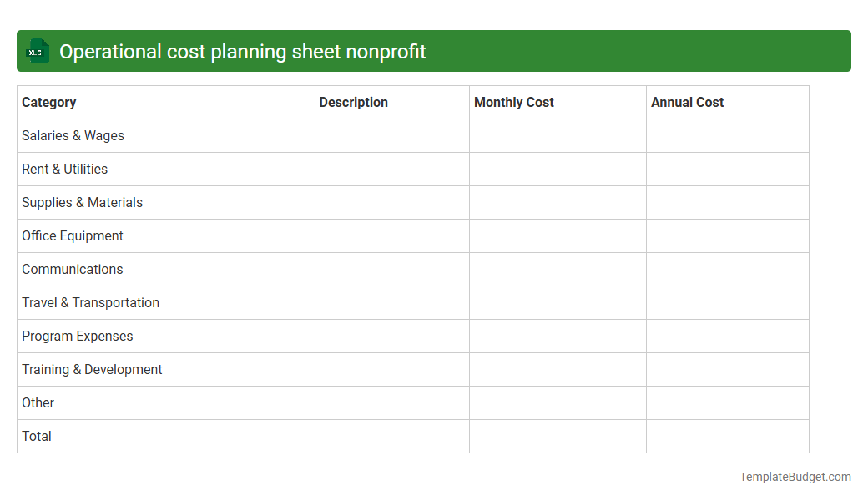Click the green XLS file icon
Image resolution: width=868 pixels, height=501 pixels.
click(x=37, y=51)
